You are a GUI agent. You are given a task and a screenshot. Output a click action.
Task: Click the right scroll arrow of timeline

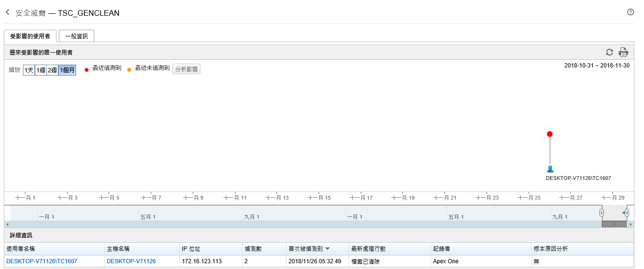tap(631, 224)
